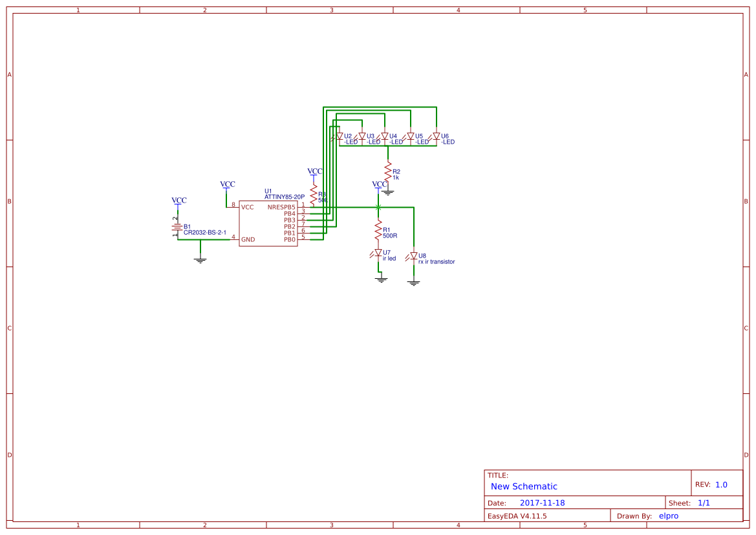
Task: Click the U4 LED symbol
Action: click(x=385, y=135)
